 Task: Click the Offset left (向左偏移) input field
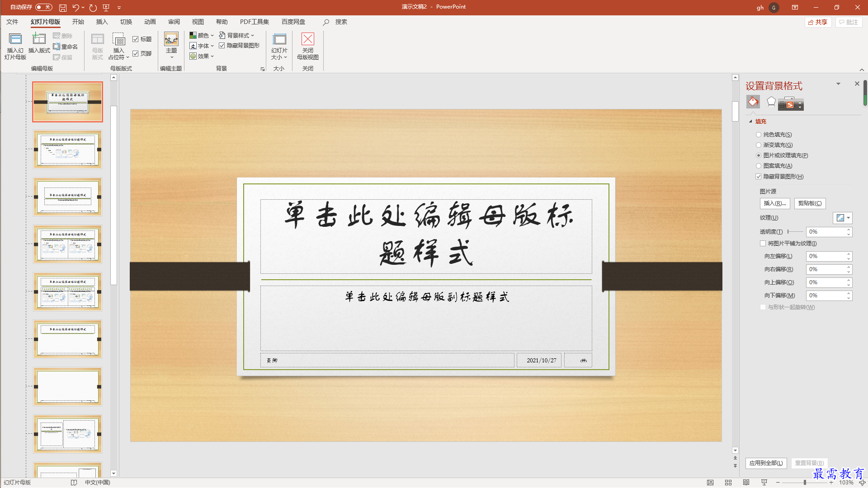(829, 256)
